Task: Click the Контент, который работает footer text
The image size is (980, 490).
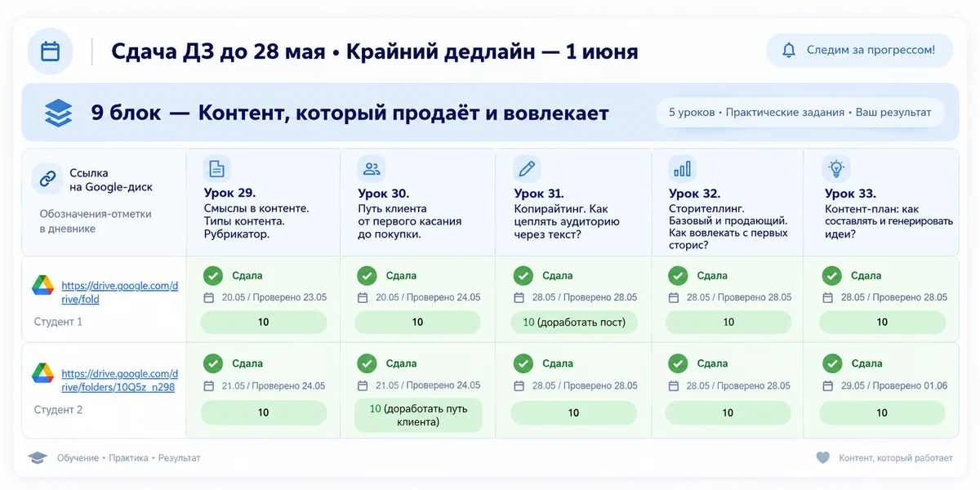Action: click(x=896, y=458)
